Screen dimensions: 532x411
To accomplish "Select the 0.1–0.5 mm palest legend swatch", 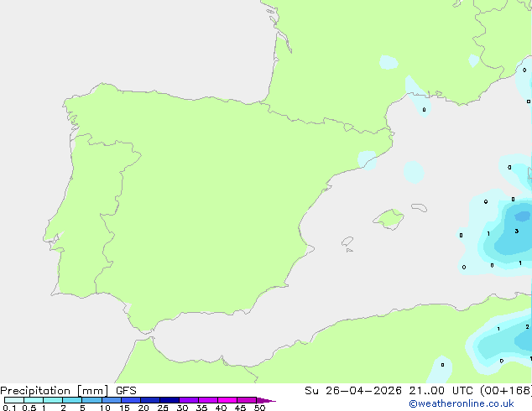I will (14, 400).
